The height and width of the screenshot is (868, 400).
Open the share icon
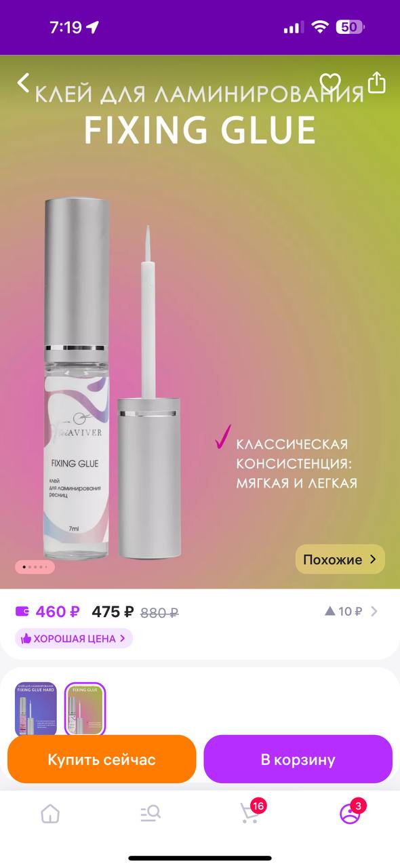tap(376, 82)
